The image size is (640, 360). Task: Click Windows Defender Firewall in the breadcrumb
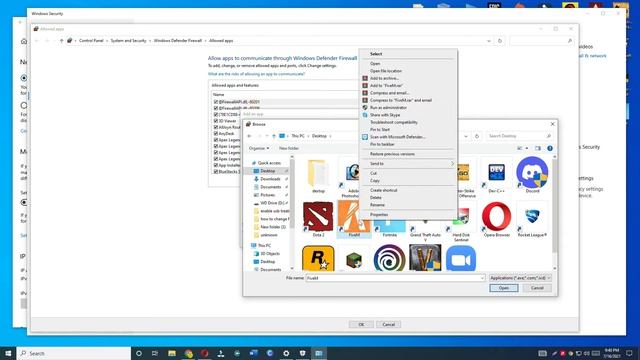[x=178, y=41]
